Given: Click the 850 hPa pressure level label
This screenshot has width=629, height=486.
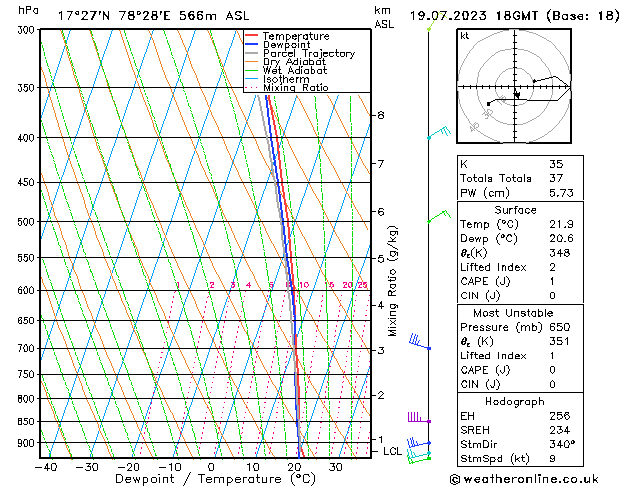Looking at the screenshot, I should 26,421.
